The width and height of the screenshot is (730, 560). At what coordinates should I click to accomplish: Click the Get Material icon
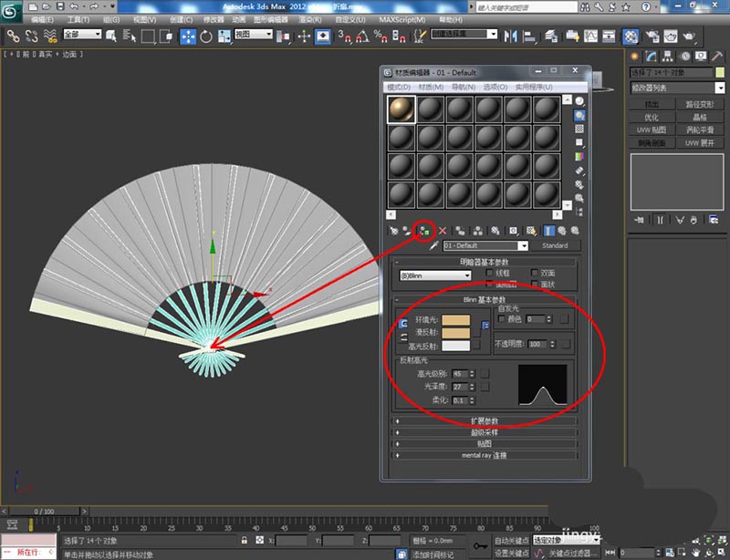point(392,231)
